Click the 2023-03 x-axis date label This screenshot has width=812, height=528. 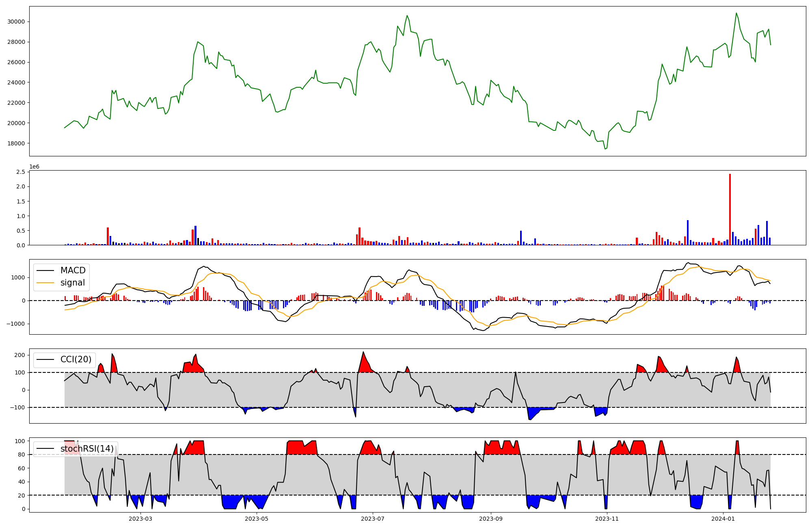point(140,519)
